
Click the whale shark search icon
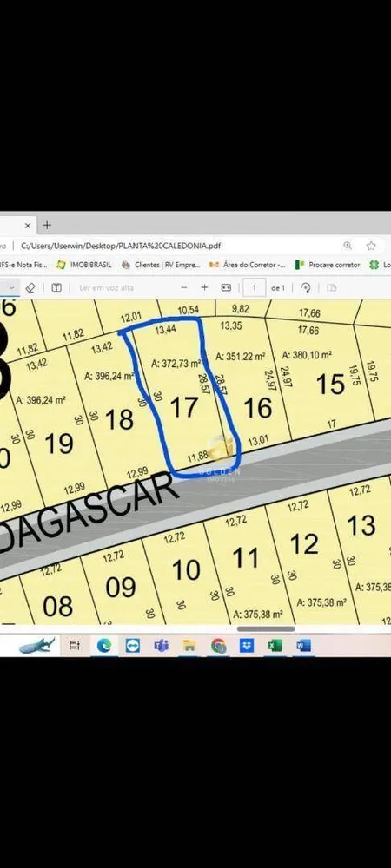36,645
